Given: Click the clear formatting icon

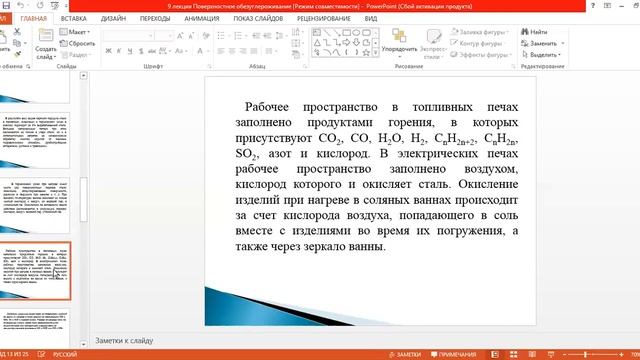Looking at the screenshot, I should [206, 36].
